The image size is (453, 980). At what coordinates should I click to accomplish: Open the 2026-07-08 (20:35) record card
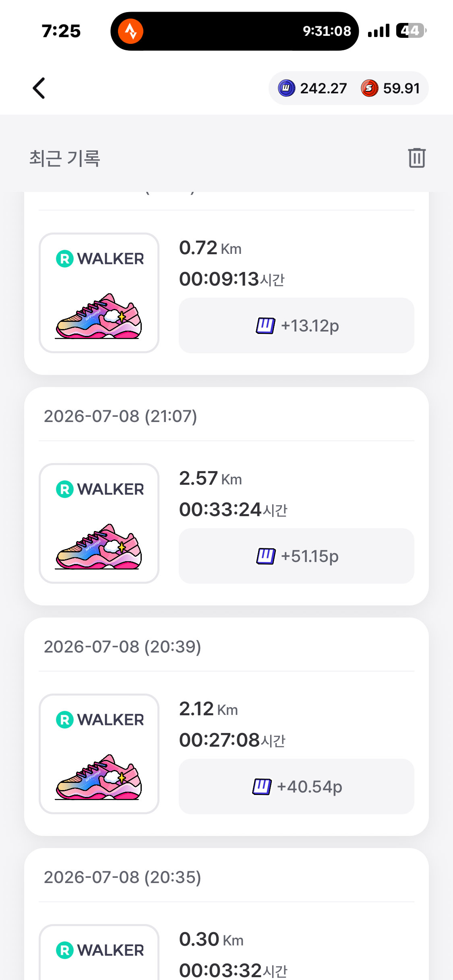pos(226,914)
